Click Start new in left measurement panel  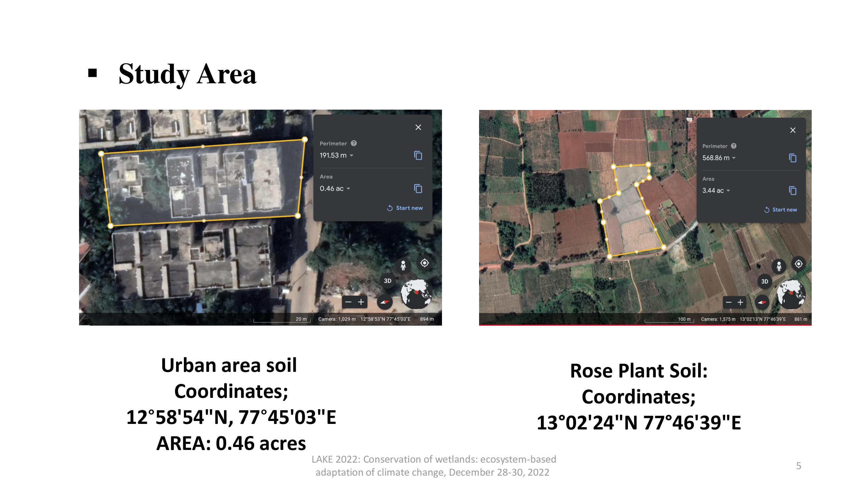coord(405,208)
